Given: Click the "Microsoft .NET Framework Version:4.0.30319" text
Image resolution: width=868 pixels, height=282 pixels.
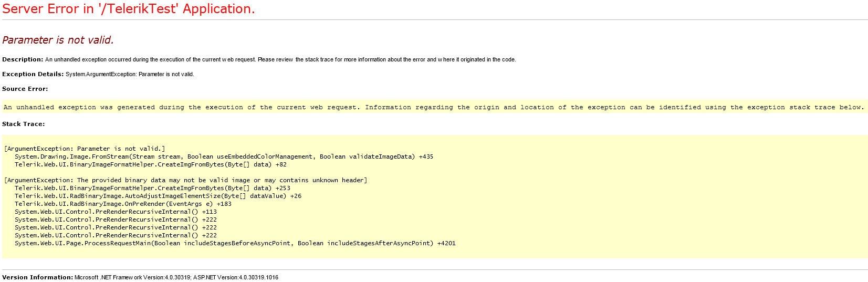Looking at the screenshot, I should (x=132, y=277).
